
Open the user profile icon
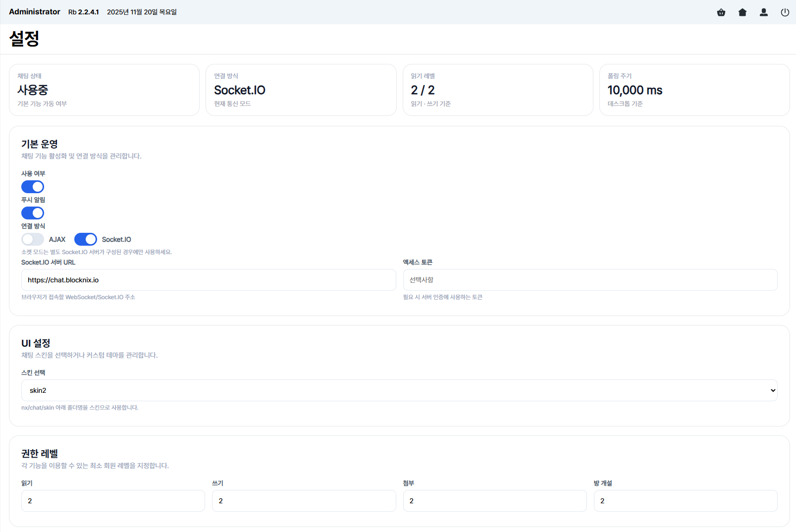[764, 12]
